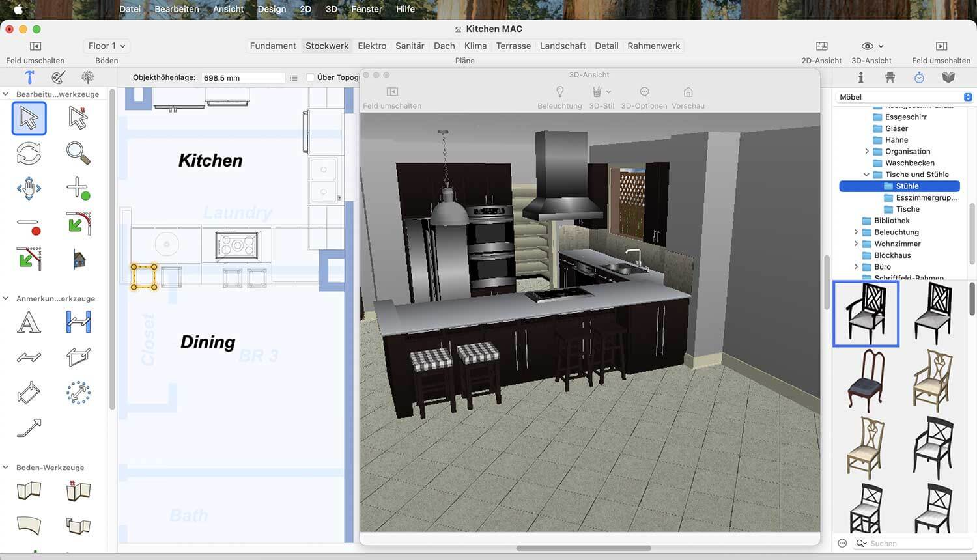Click the Objekthöhenlage value field
The width and height of the screenshot is (977, 560).
pos(243,77)
